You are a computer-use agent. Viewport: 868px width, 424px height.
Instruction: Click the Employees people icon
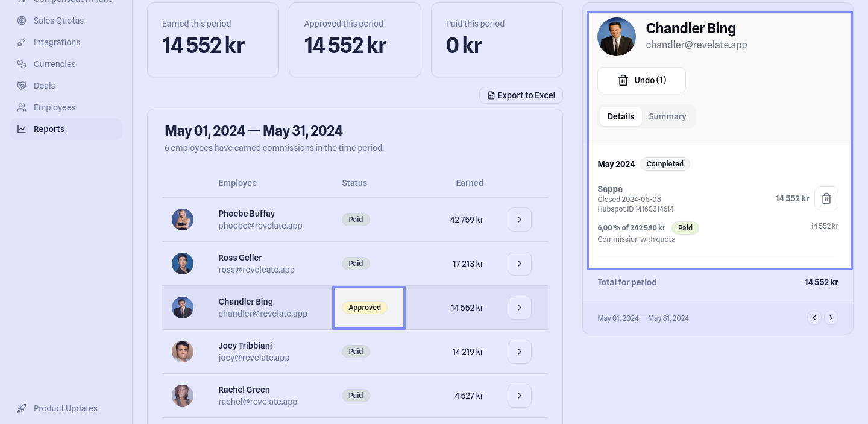[x=22, y=107]
